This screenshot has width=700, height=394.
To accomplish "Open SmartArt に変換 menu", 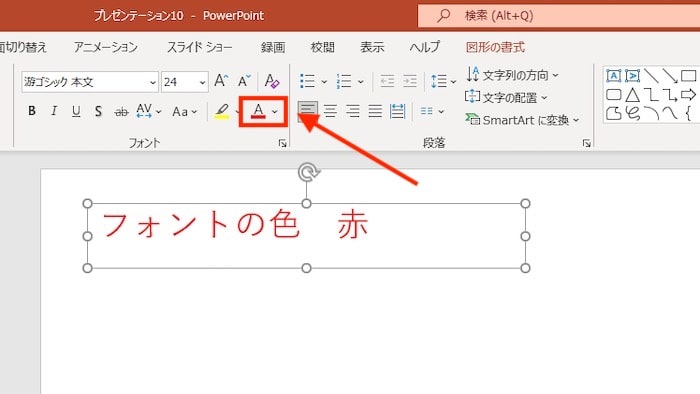I will (522, 120).
